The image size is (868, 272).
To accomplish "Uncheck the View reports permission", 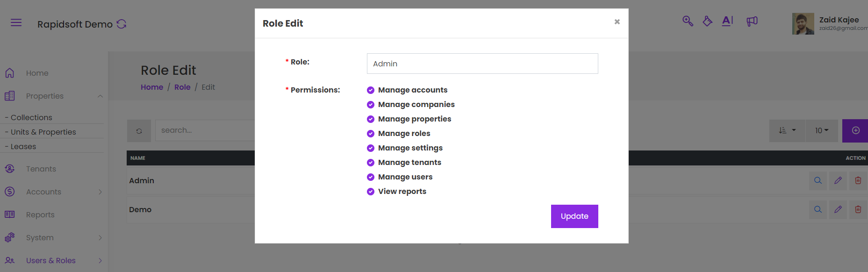I will (x=371, y=192).
